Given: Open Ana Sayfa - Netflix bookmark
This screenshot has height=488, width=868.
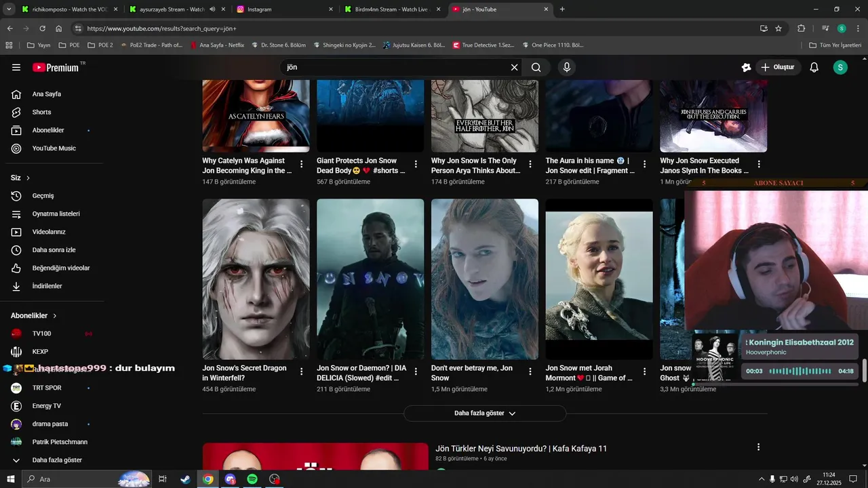Looking at the screenshot, I should click(x=217, y=45).
